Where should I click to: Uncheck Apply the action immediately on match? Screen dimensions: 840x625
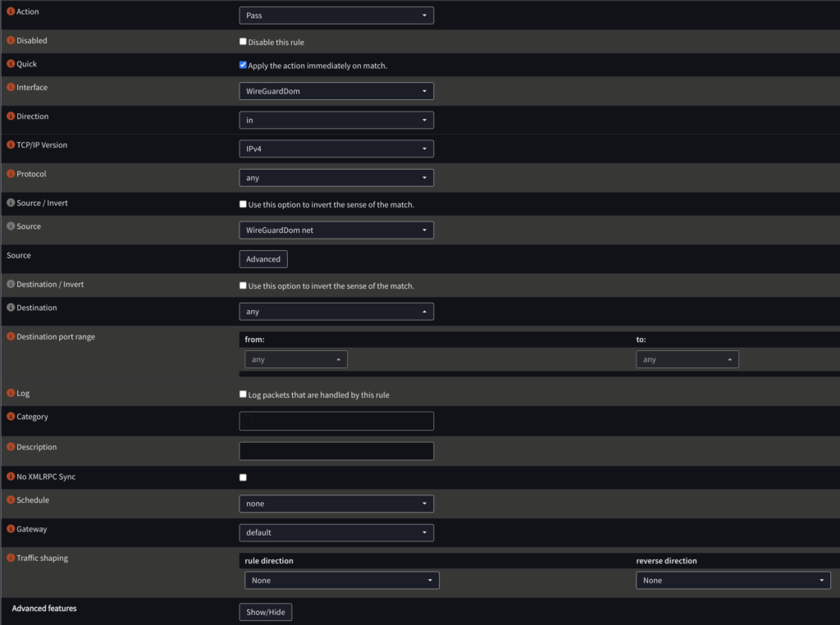(243, 65)
